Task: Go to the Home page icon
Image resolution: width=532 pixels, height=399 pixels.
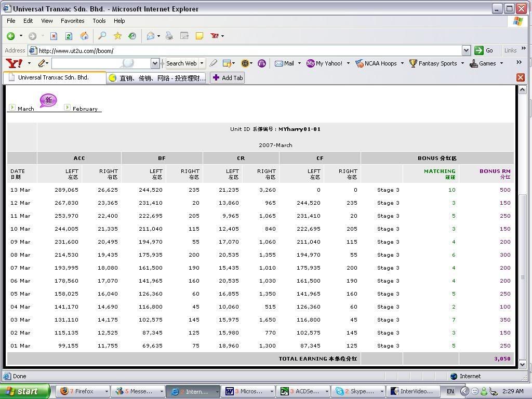Action: pyautogui.click(x=84, y=36)
